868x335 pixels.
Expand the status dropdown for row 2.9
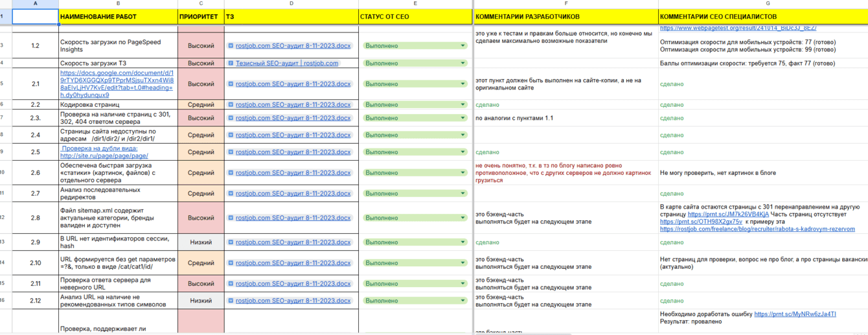pos(463,242)
